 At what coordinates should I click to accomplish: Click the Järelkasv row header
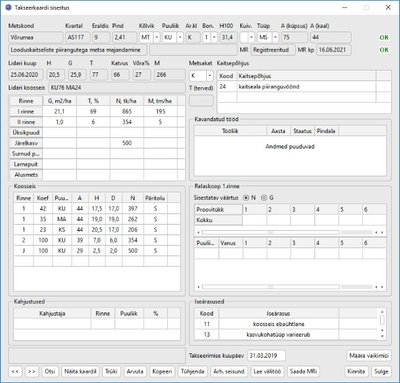[x=26, y=143]
